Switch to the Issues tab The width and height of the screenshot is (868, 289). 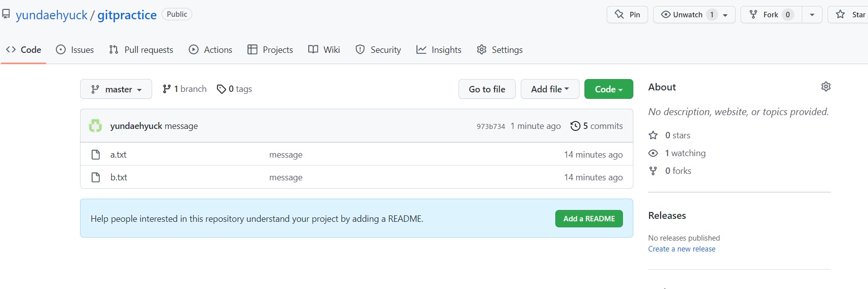[75, 50]
